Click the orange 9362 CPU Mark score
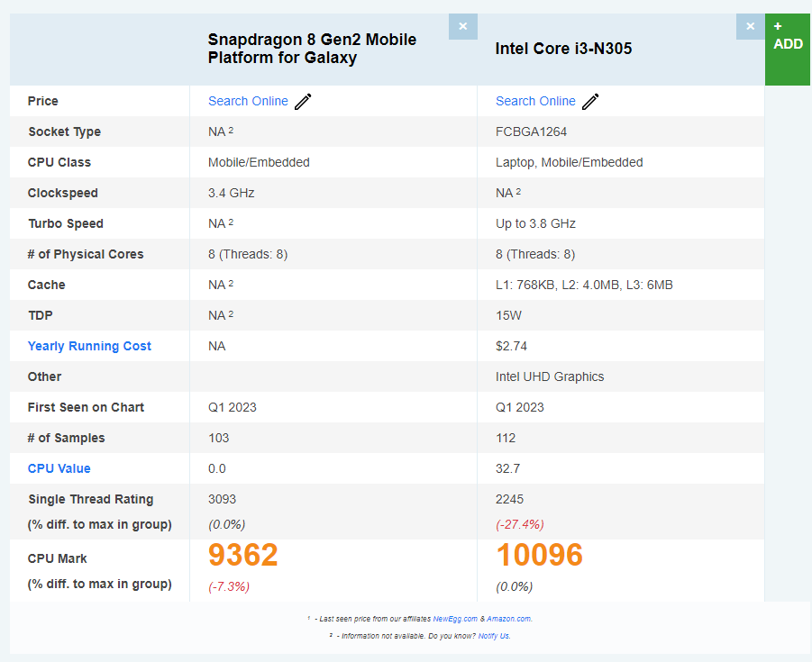Viewport: 812px width, 662px height. point(242,554)
